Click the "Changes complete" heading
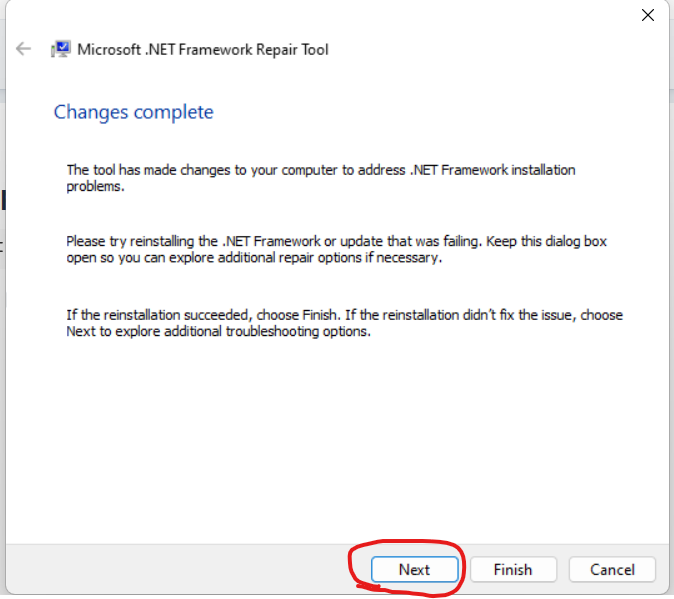The height and width of the screenshot is (599, 674). 133,112
